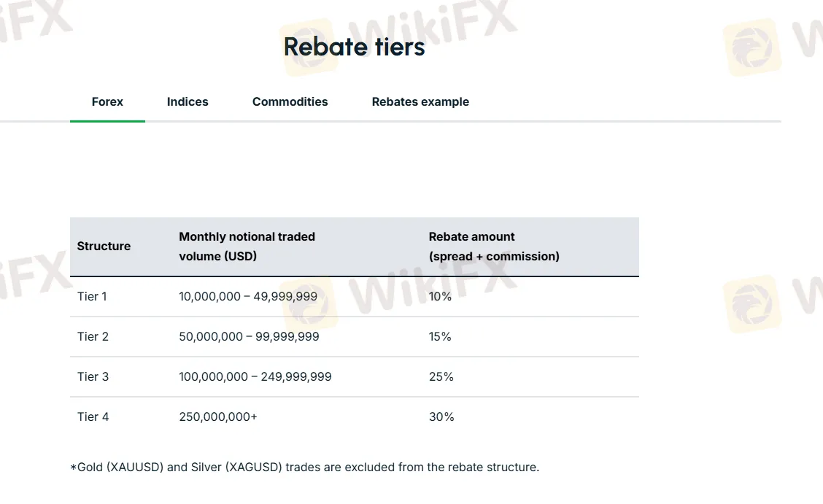Select the Tier 3 volume range cell
Screen dimensions: 823x504
[x=255, y=376]
